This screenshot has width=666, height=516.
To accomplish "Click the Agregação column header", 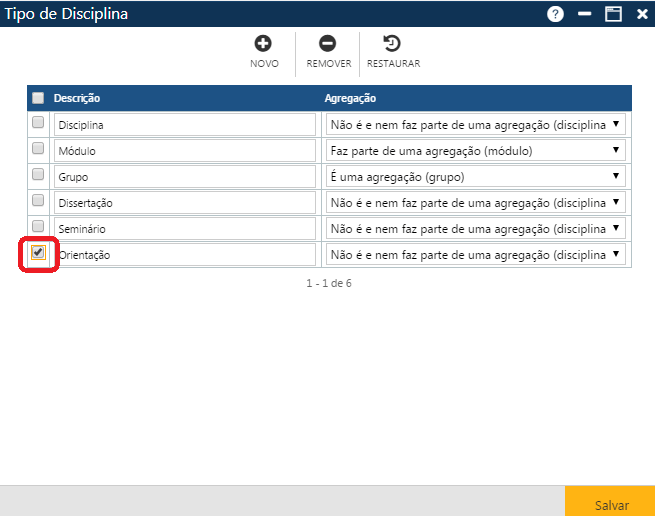I will pyautogui.click(x=350, y=98).
